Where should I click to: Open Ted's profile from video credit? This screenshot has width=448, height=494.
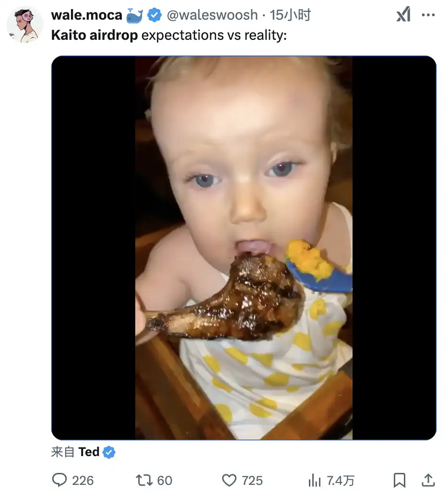pos(89,452)
